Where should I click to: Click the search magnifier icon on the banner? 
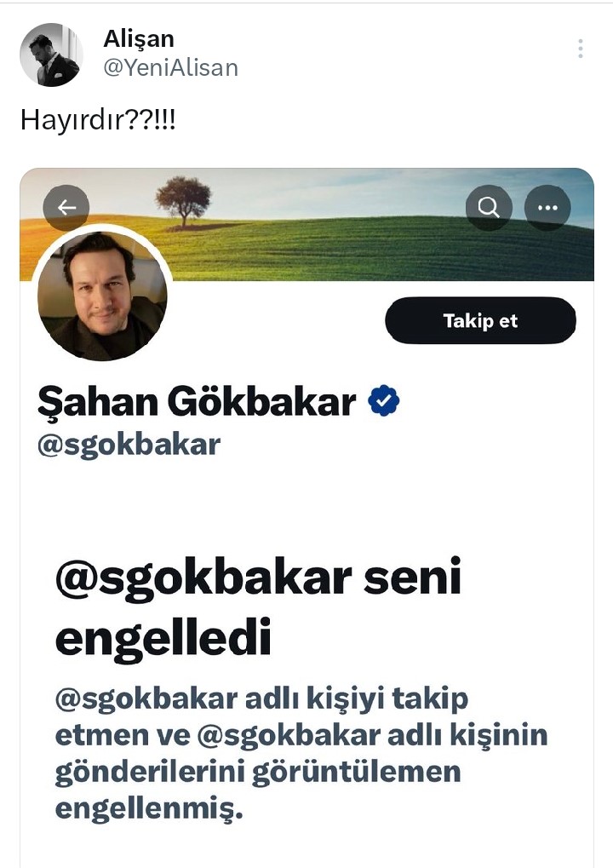489,207
